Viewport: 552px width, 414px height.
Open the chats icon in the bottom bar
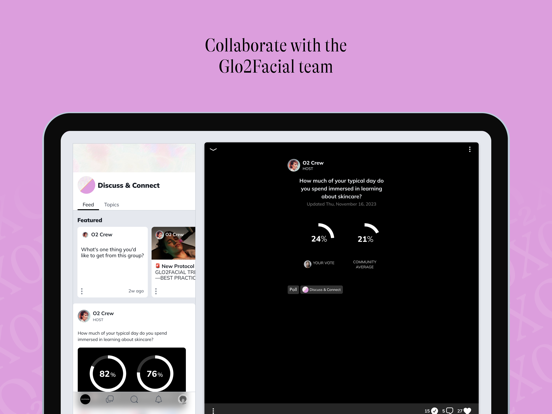point(110,399)
